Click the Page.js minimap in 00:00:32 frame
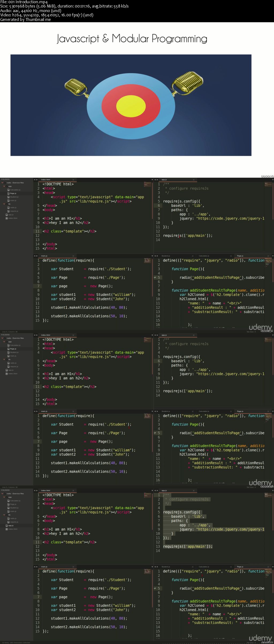This screenshot has height=644, width=274. click(268, 262)
